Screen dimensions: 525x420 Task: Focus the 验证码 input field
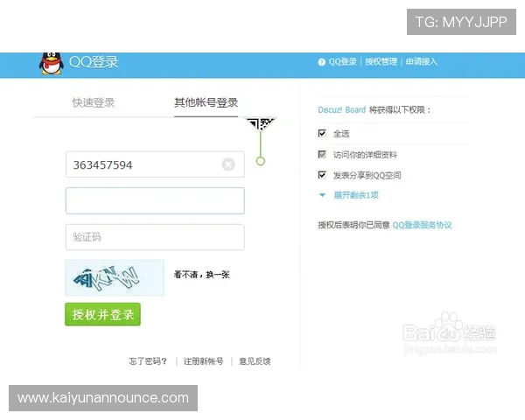pyautogui.click(x=155, y=237)
